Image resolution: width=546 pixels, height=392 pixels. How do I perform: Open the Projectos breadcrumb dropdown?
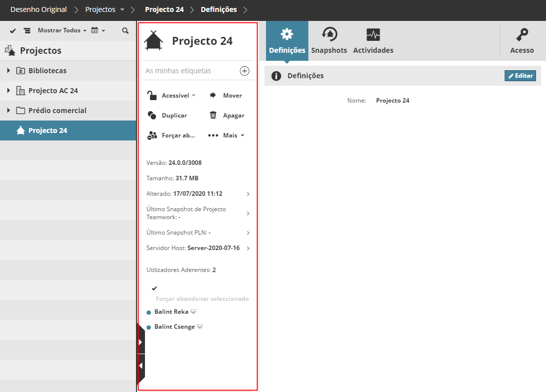coord(122,10)
